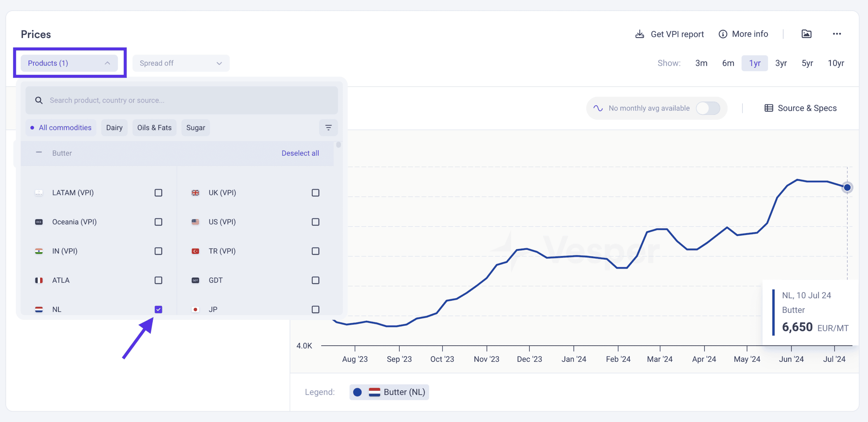This screenshot has width=868, height=422.
Task: Switch to the 3yr time range
Action: [781, 63]
